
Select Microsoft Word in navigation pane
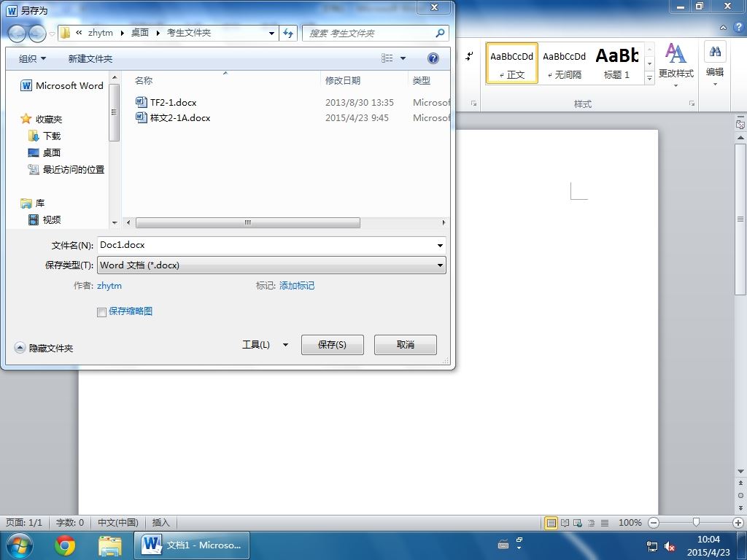tap(62, 86)
